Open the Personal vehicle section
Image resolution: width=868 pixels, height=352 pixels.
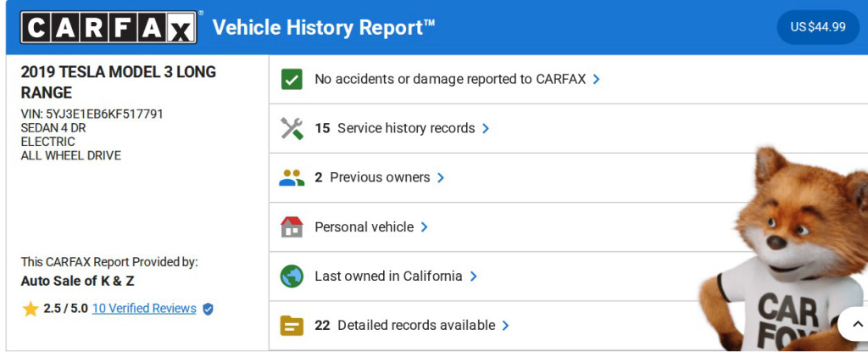(x=364, y=227)
